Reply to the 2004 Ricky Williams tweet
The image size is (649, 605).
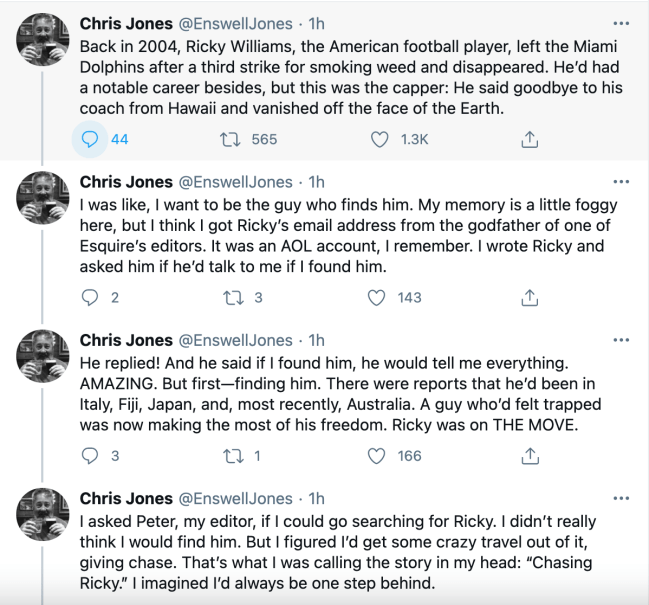pyautogui.click(x=89, y=139)
